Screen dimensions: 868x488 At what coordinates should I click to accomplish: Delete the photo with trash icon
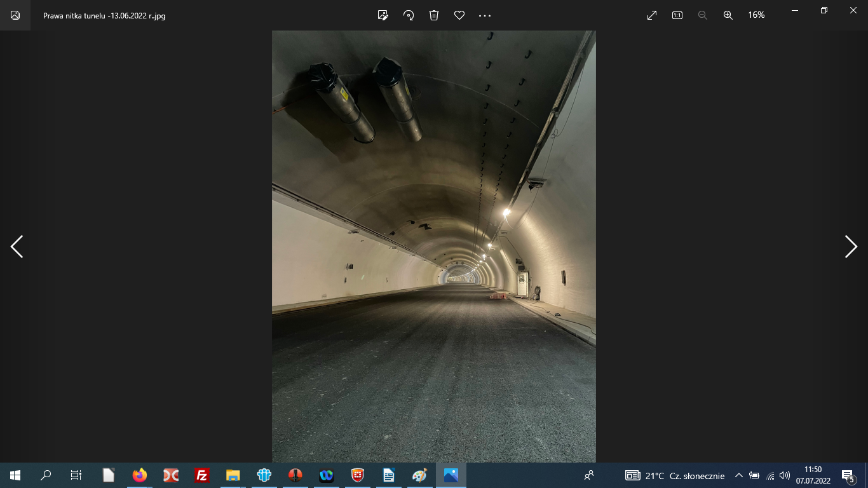434,15
